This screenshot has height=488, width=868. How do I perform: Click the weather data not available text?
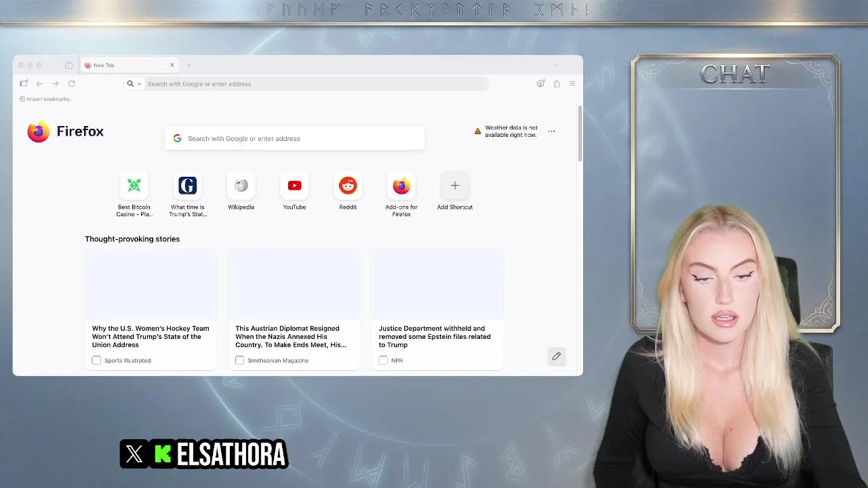[x=511, y=131]
